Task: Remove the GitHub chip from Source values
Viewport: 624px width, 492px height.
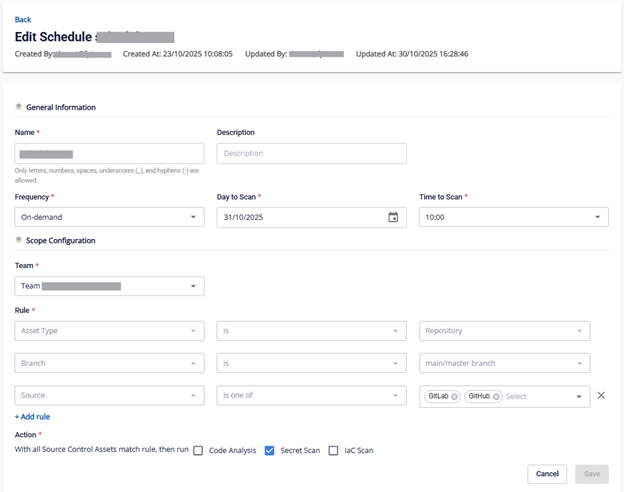Action: pyautogui.click(x=496, y=396)
